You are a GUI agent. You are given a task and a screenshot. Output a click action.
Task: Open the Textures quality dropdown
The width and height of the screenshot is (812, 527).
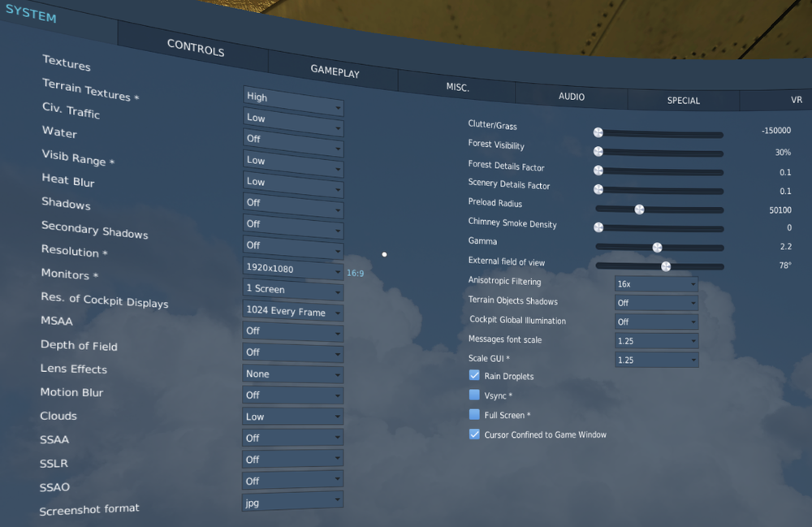[292, 97]
